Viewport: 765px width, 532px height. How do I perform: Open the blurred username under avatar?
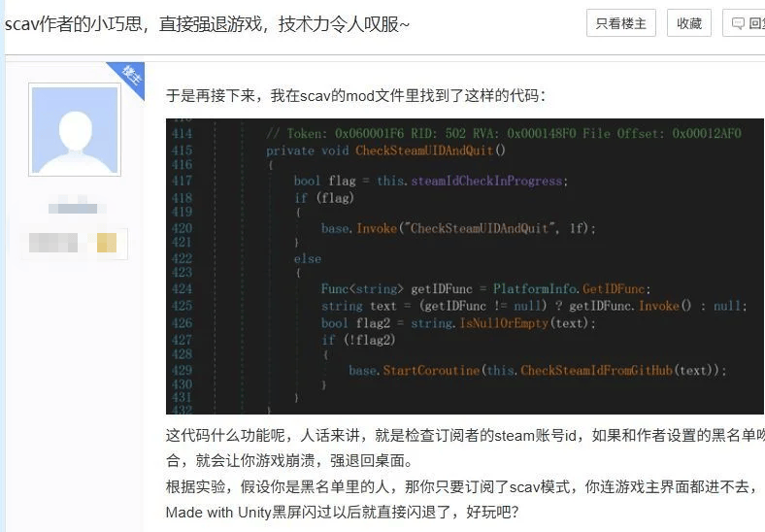click(74, 209)
